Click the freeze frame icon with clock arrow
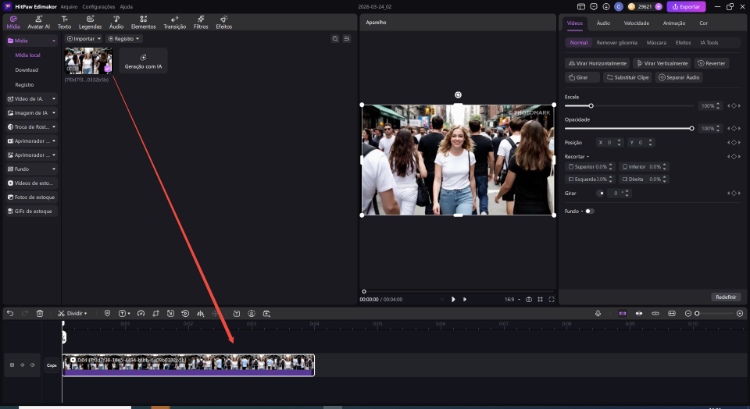The image size is (750, 409). point(185,313)
